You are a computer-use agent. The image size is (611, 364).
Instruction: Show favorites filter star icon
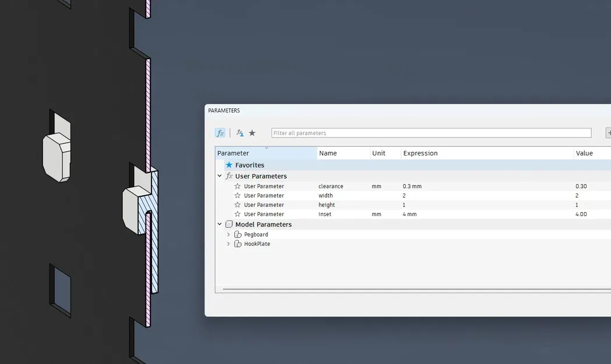click(252, 133)
